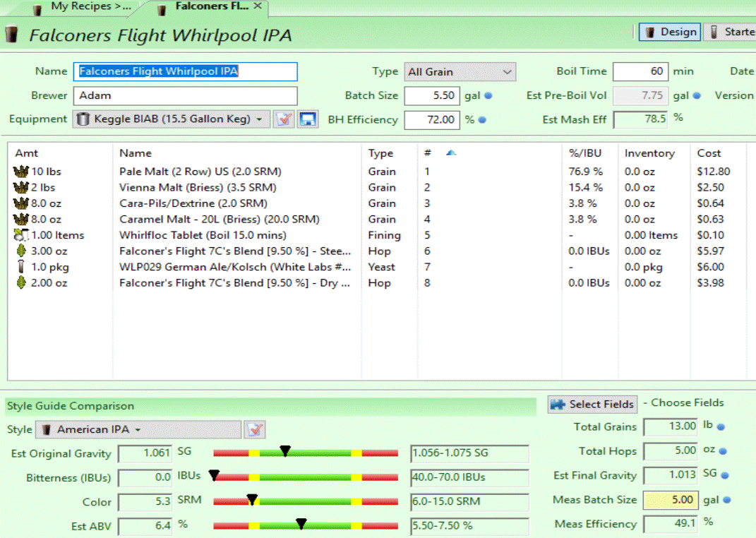Click the Meas Batch Size input field
This screenshot has width=756, height=538.
pyautogui.click(x=671, y=500)
